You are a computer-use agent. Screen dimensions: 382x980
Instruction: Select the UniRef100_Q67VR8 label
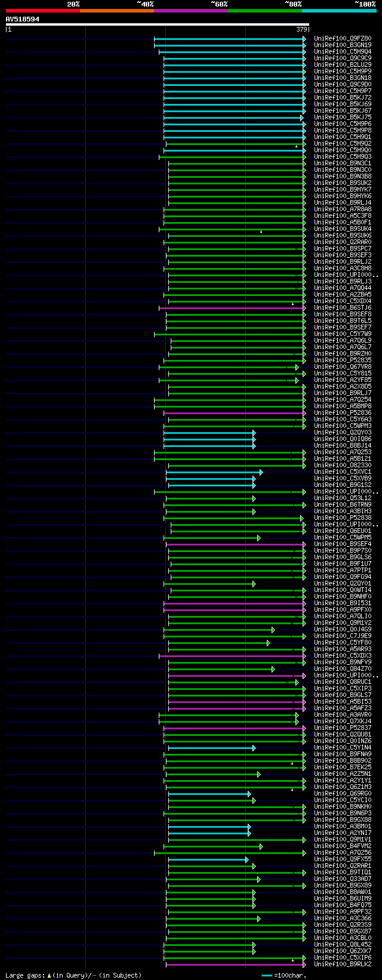click(x=343, y=367)
